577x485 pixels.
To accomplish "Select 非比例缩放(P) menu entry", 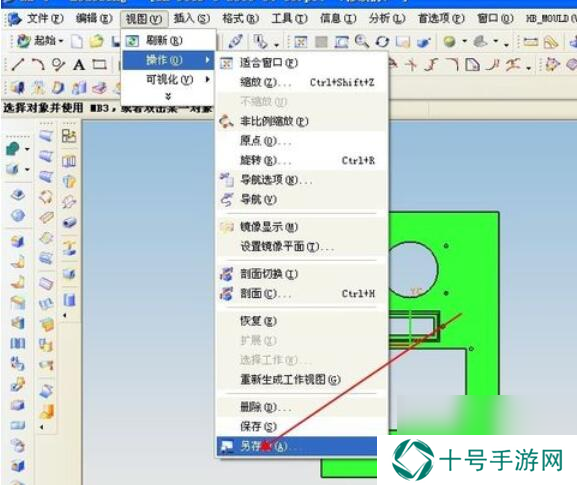I will point(301,121).
